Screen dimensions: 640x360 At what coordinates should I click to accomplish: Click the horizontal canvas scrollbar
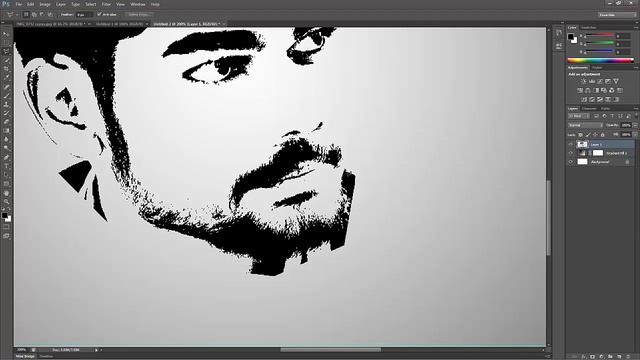point(331,350)
